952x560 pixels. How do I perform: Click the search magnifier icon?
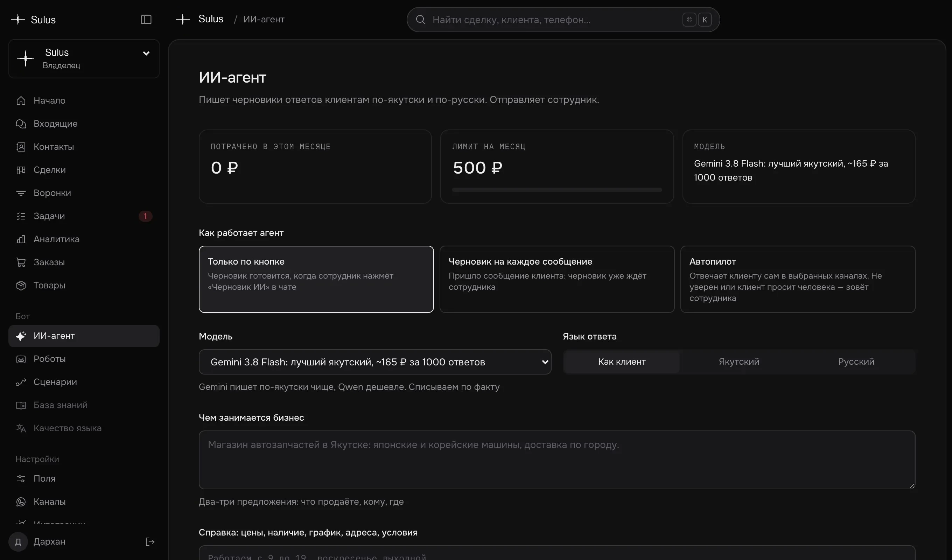pos(420,20)
